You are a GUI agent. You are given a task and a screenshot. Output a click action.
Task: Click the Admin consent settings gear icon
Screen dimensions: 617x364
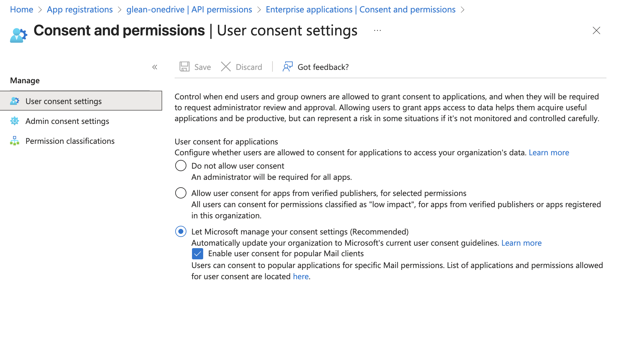[15, 121]
